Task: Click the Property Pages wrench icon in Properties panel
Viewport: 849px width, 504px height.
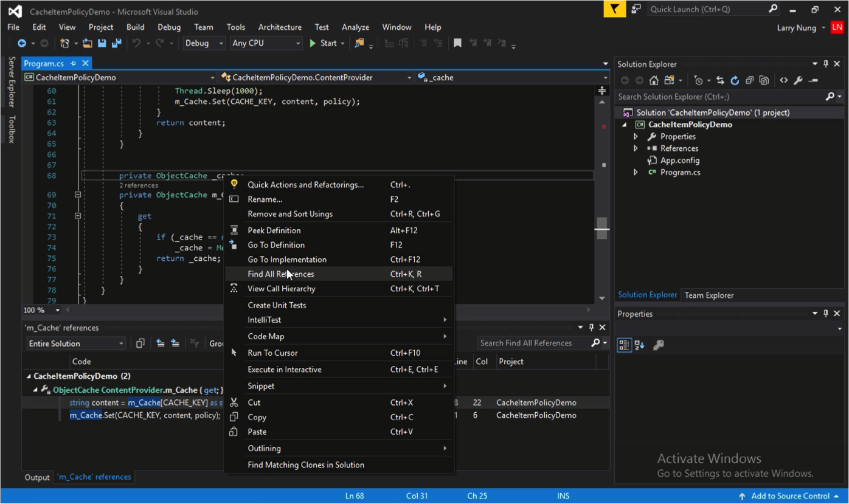Action: [659, 345]
